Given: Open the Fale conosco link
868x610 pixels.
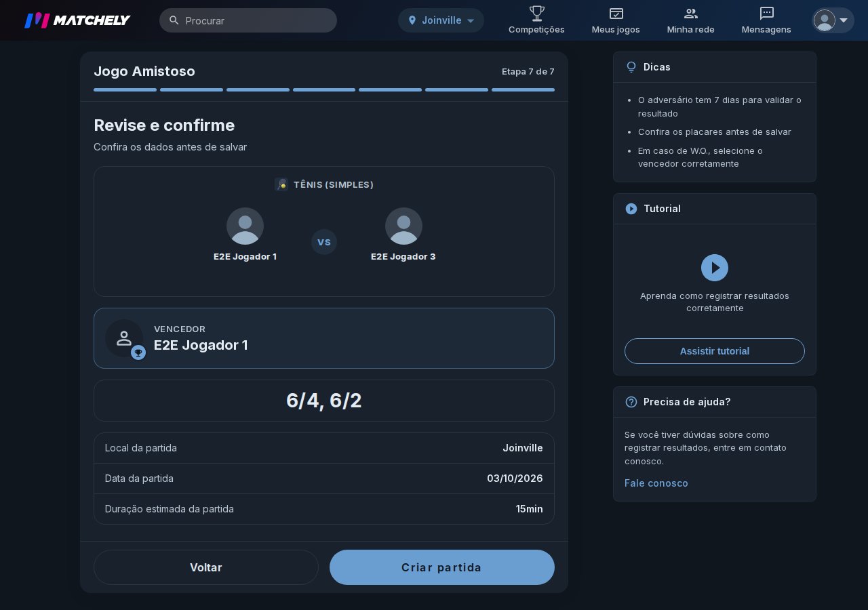Looking at the screenshot, I should [x=656, y=483].
